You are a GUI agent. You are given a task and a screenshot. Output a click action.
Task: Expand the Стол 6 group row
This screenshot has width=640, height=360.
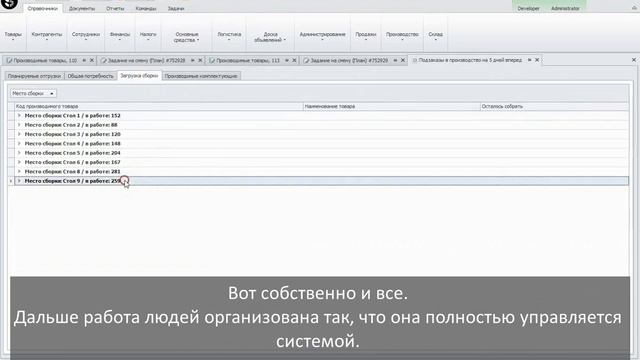tap(19, 162)
